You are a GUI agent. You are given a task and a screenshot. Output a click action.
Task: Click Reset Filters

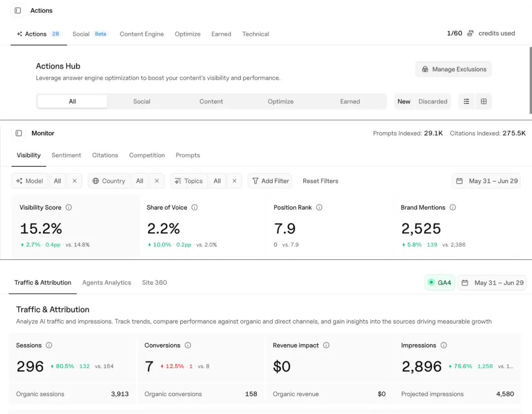[320, 181]
